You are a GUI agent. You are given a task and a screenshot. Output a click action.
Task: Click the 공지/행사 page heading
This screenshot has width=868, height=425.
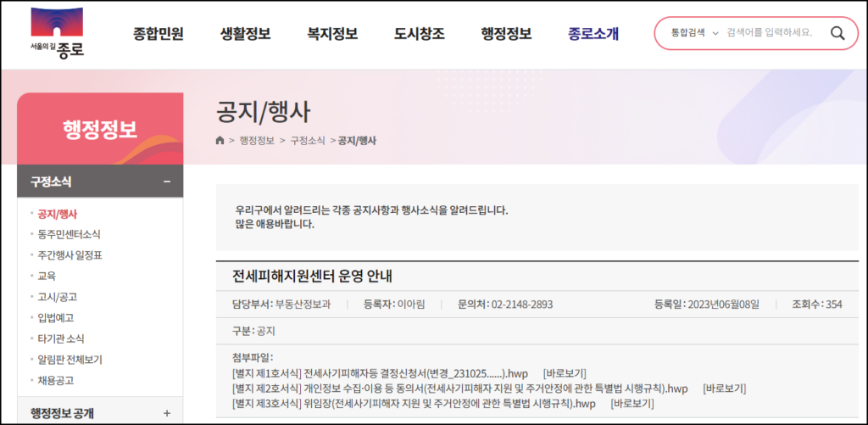[264, 113]
